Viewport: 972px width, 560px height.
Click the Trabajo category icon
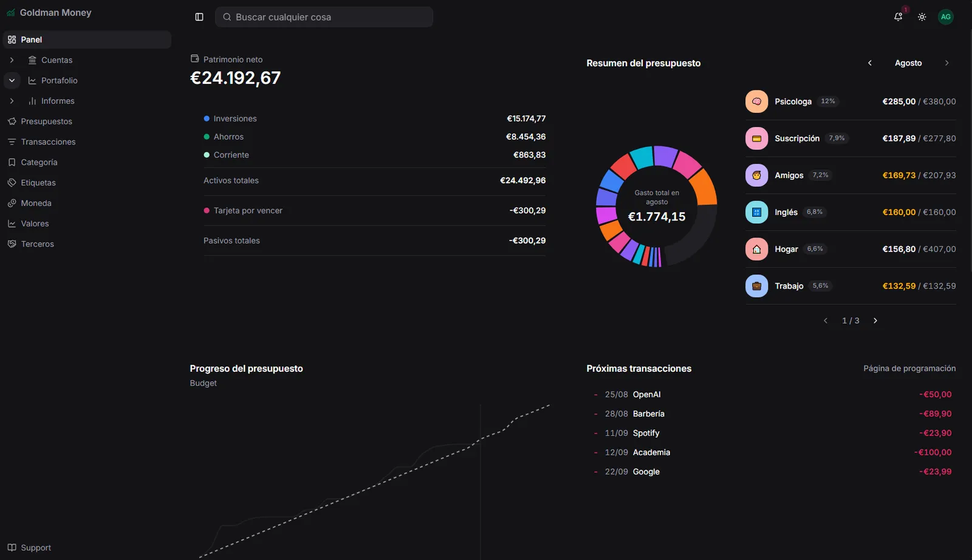756,286
